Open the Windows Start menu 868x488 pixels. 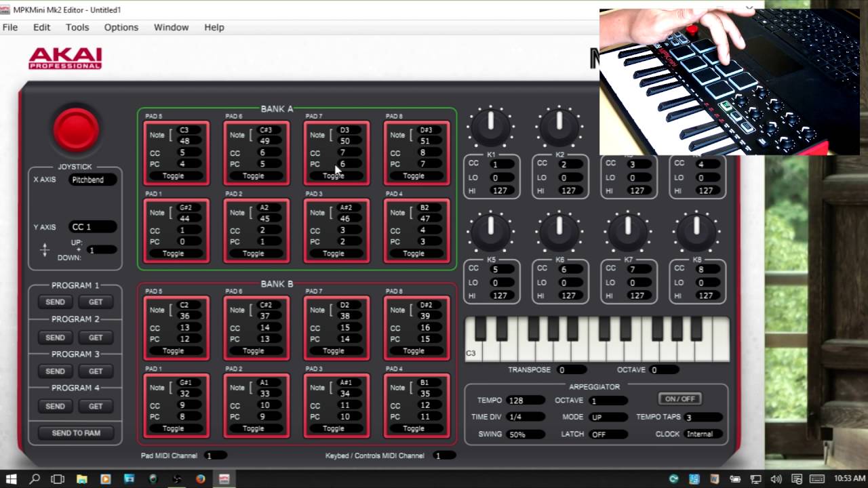tap(12, 479)
